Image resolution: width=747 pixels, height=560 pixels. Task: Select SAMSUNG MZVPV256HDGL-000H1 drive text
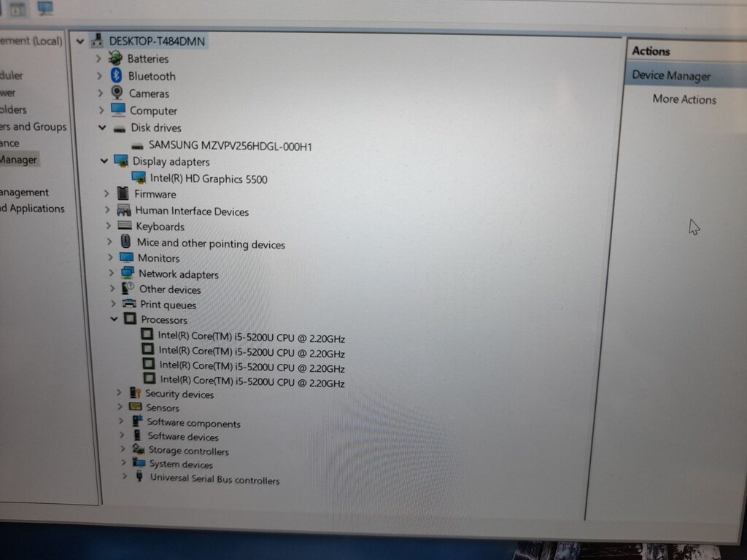click(x=230, y=145)
